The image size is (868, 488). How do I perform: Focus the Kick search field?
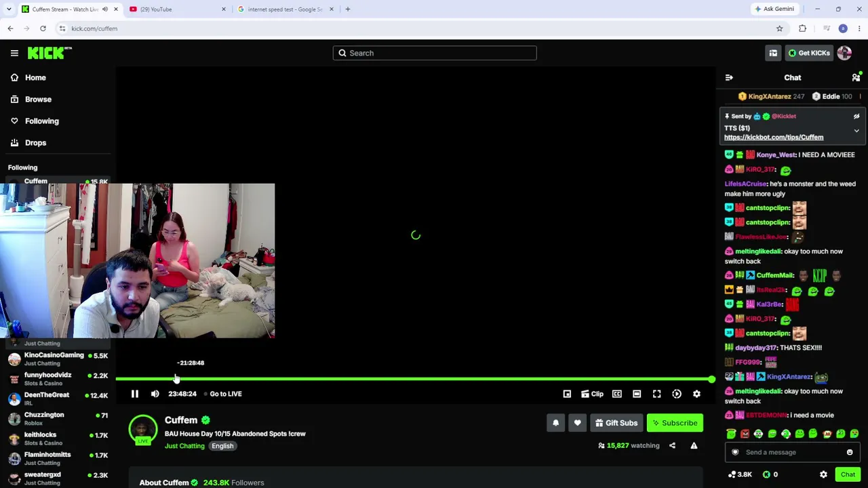[x=435, y=53]
